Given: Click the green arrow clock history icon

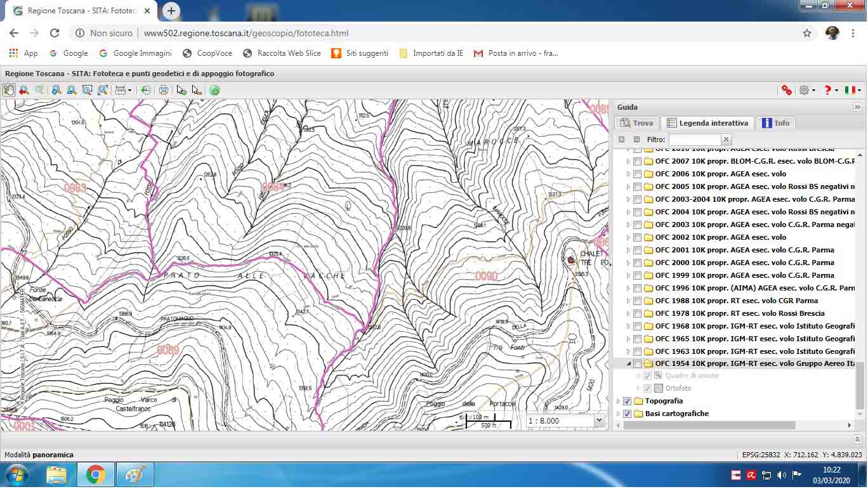Looking at the screenshot, I should point(146,90).
